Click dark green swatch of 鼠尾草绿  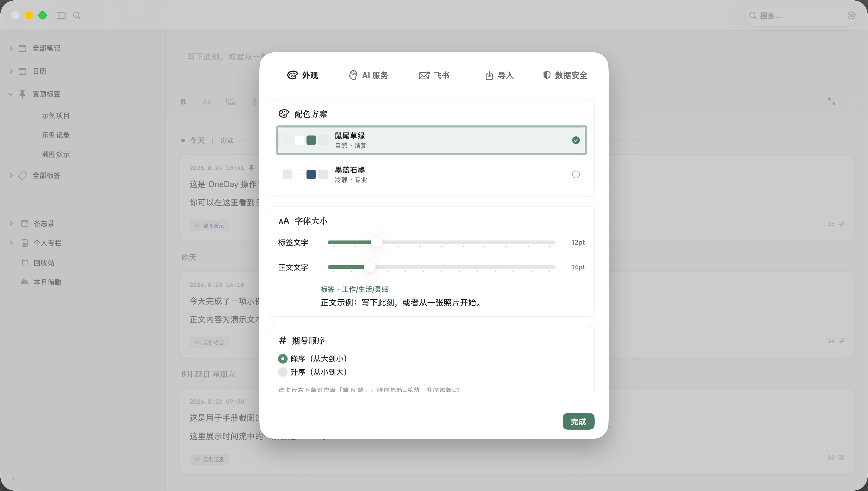pos(311,140)
